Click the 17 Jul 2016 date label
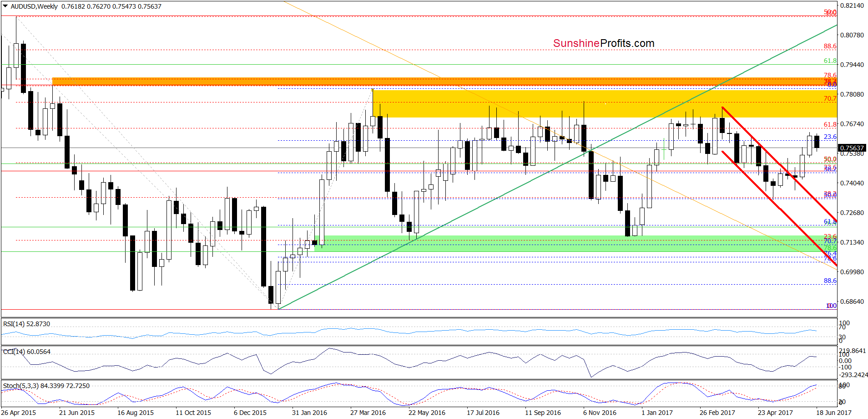 click(483, 413)
